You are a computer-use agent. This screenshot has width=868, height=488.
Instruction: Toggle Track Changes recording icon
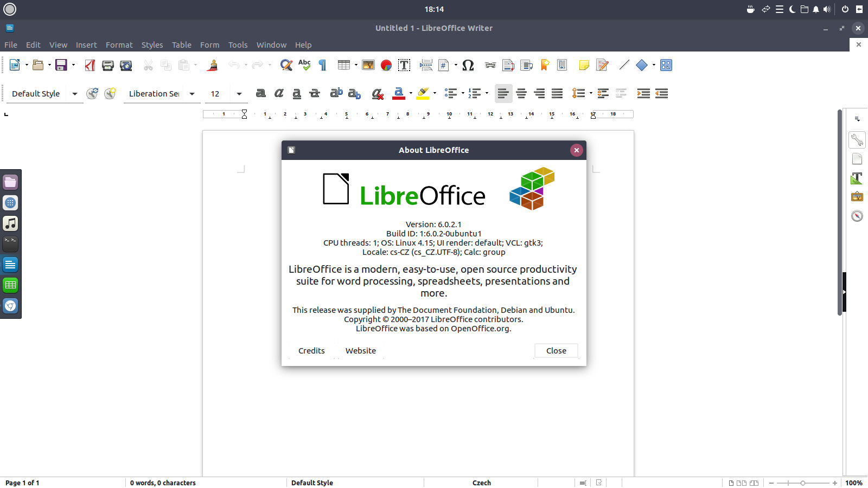(x=602, y=66)
